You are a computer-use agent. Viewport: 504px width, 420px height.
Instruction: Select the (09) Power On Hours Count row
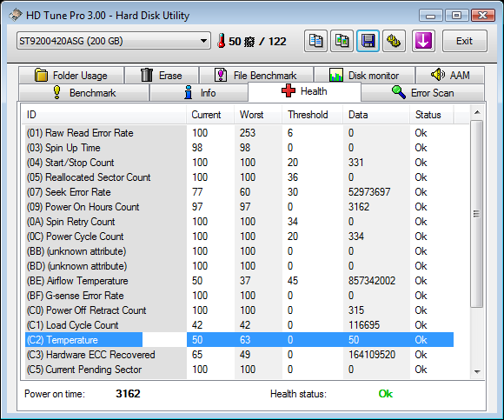tap(240, 207)
